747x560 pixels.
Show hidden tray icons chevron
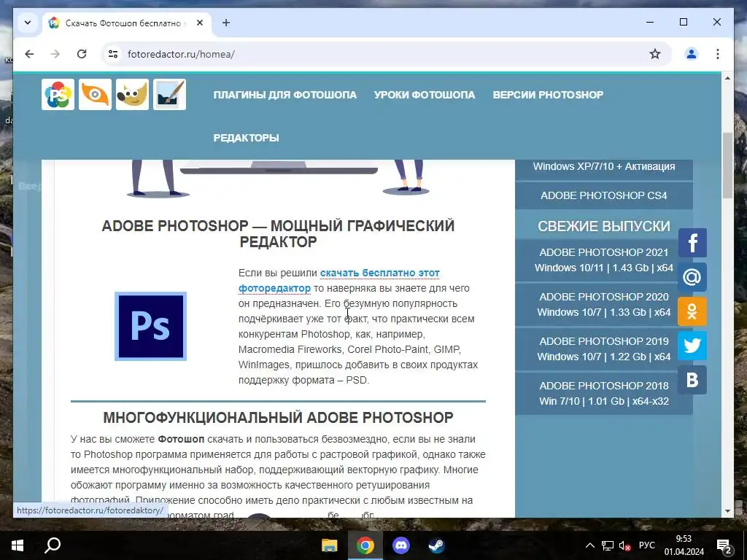pyautogui.click(x=589, y=545)
